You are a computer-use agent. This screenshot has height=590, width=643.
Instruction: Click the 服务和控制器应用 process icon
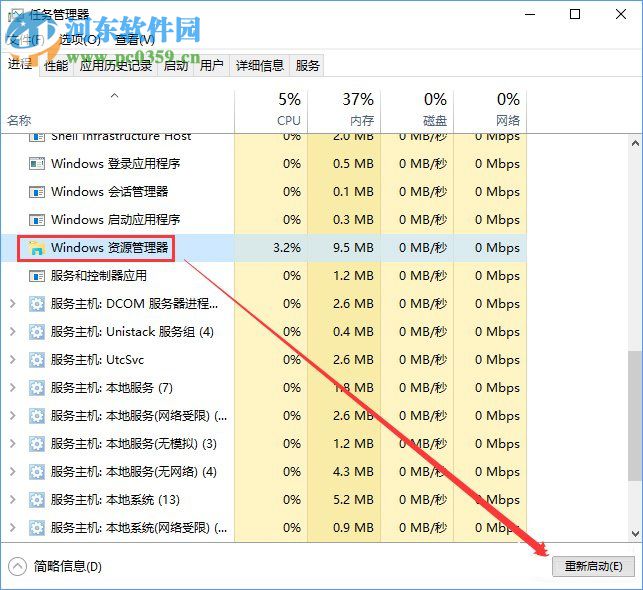(x=37, y=276)
